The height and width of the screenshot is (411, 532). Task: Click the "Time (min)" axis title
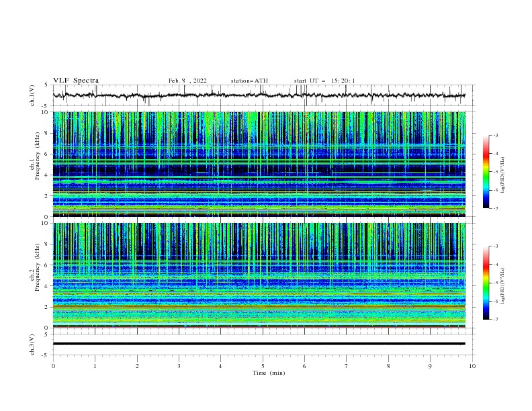[x=269, y=373]
